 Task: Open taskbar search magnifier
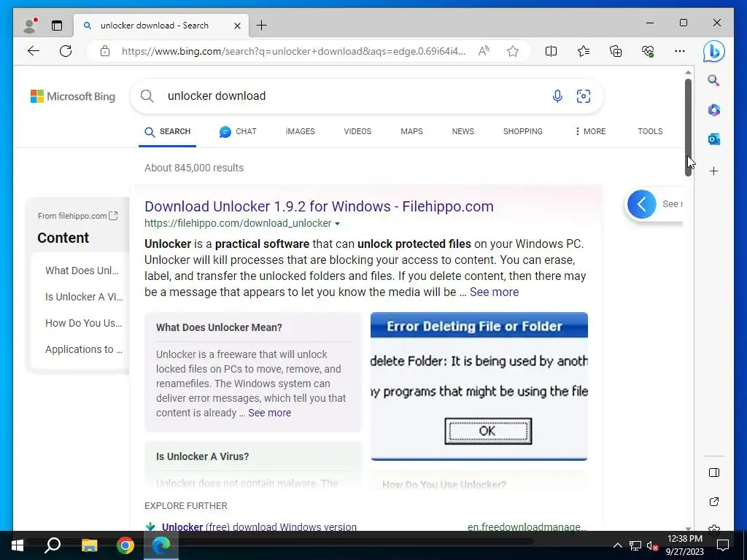[x=53, y=545]
